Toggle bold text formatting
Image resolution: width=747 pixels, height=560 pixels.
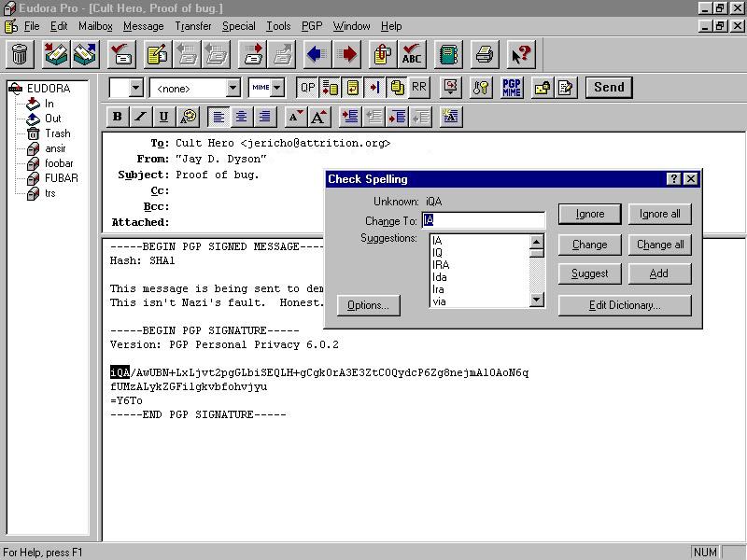click(x=118, y=117)
